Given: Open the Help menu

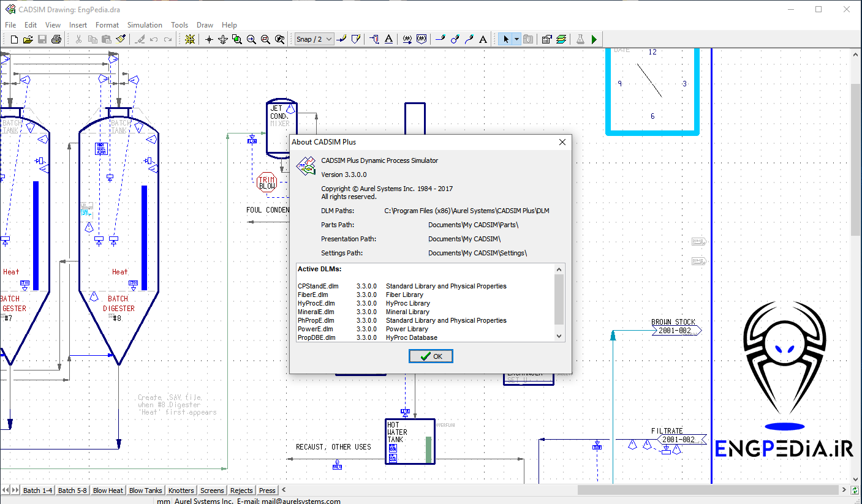Looking at the screenshot, I should 229,25.
